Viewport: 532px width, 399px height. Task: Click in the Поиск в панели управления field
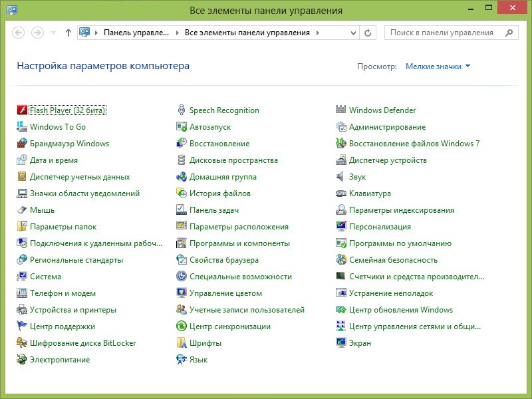point(452,33)
